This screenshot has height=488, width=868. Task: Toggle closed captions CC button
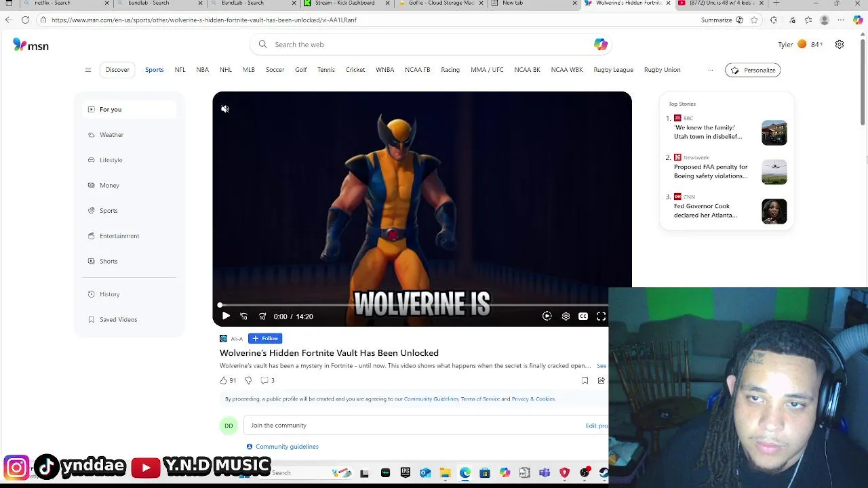click(x=583, y=316)
